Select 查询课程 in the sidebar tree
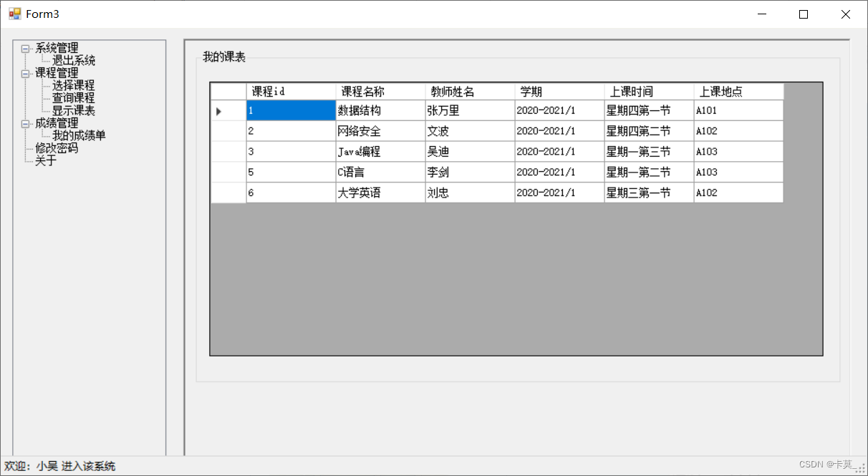The height and width of the screenshot is (476, 868). (x=74, y=97)
